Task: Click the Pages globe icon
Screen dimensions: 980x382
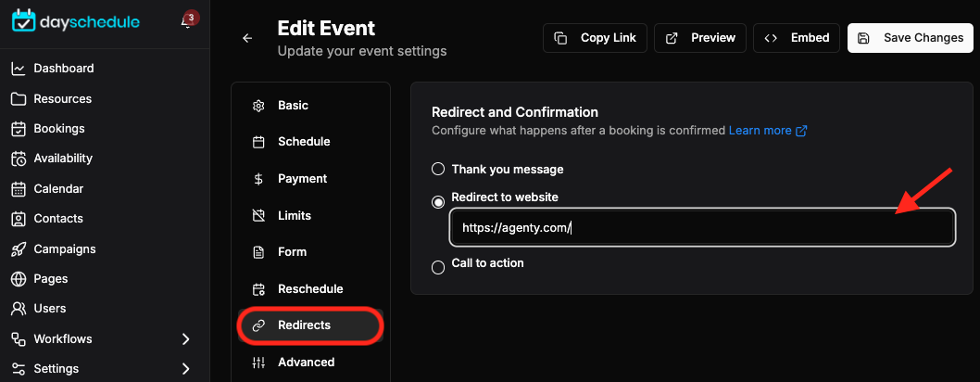Action: [x=19, y=279]
